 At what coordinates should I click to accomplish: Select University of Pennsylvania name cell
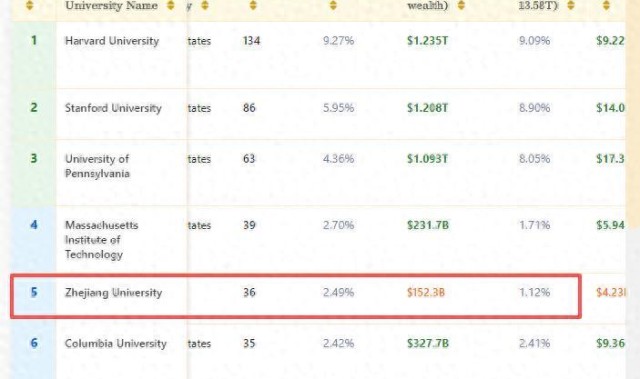pos(98,166)
